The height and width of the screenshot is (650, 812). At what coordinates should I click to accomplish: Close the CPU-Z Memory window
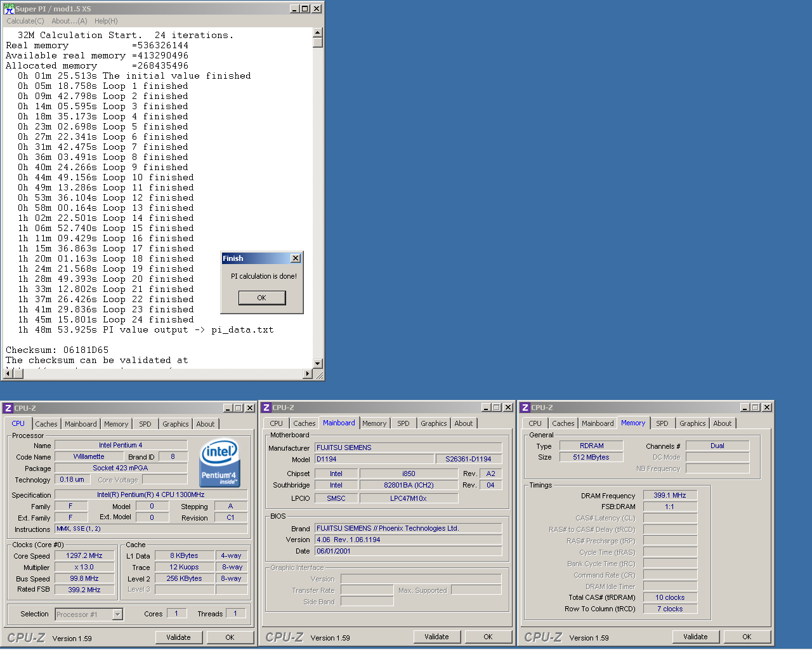[767, 408]
